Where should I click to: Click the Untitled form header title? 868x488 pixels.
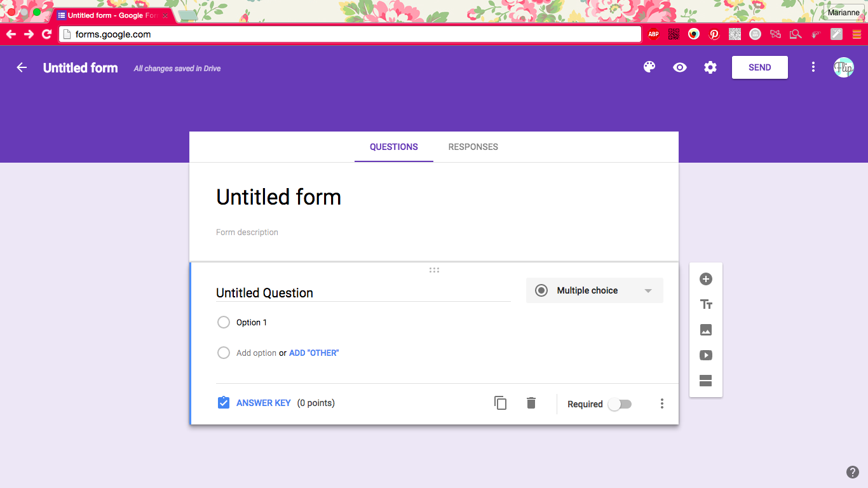coord(81,68)
